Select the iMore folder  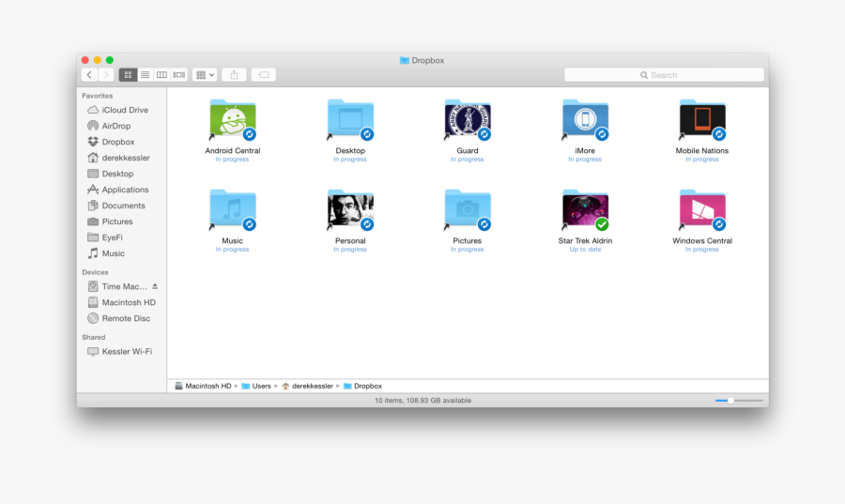pos(585,119)
